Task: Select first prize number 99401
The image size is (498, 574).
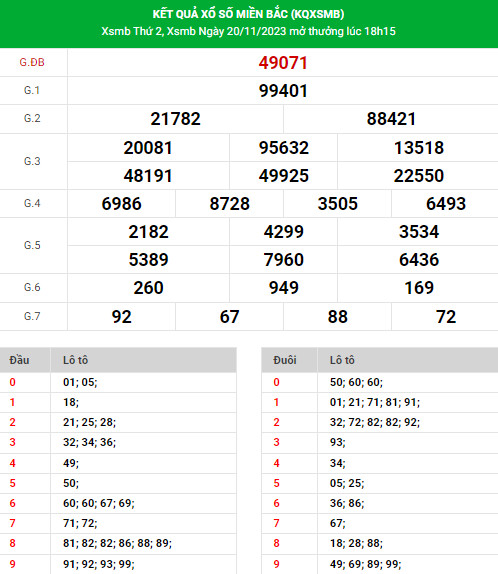Action: tap(283, 91)
